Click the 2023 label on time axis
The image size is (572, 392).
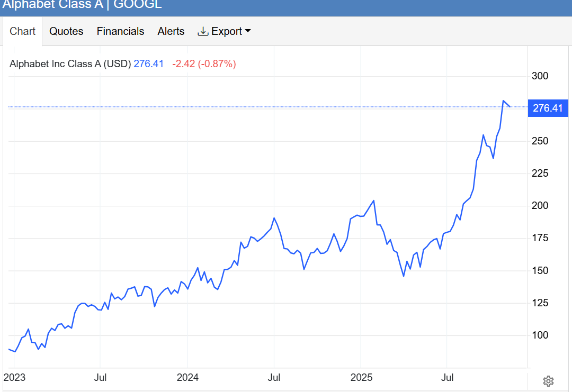point(14,378)
